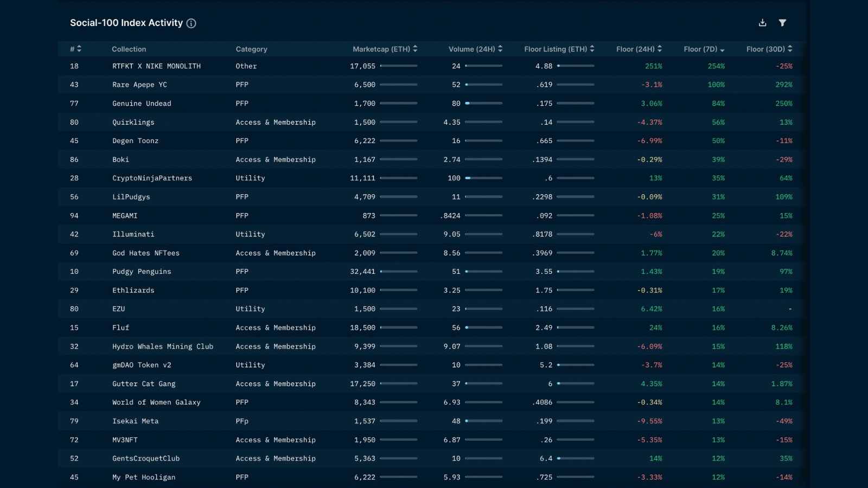The height and width of the screenshot is (488, 868).
Task: Select God Hates NFTees name
Action: tap(145, 253)
